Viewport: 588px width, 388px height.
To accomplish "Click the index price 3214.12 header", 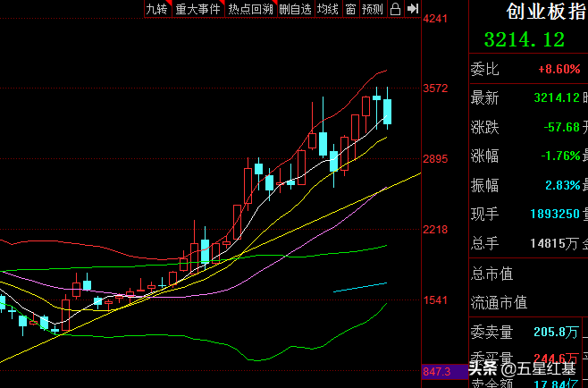I will point(525,39).
